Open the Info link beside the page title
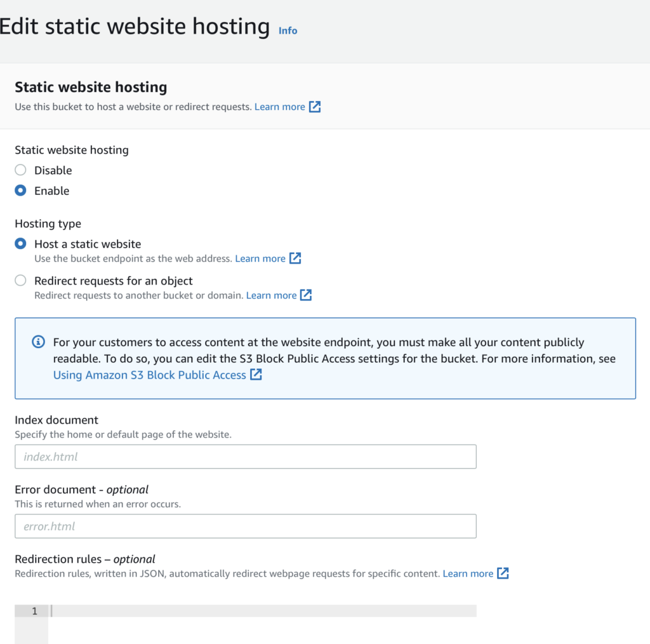This screenshot has height=644, width=650. pos(288,30)
